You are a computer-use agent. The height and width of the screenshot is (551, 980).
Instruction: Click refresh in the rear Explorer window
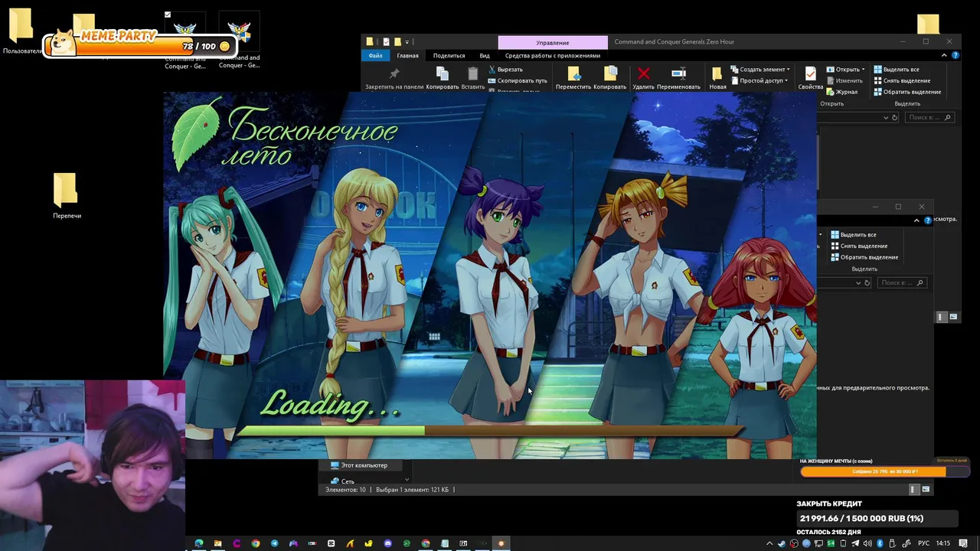pos(867,282)
